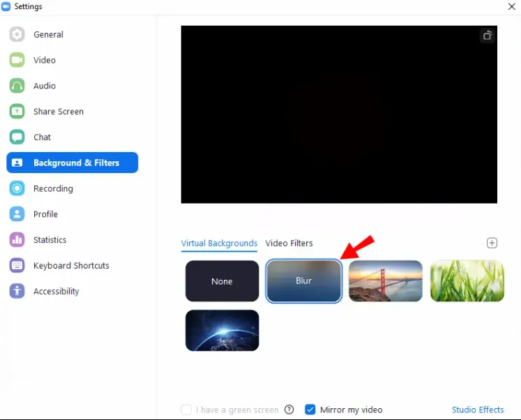This screenshot has width=521, height=420.
Task: Add a virtual background with plus icon
Action: pos(492,243)
